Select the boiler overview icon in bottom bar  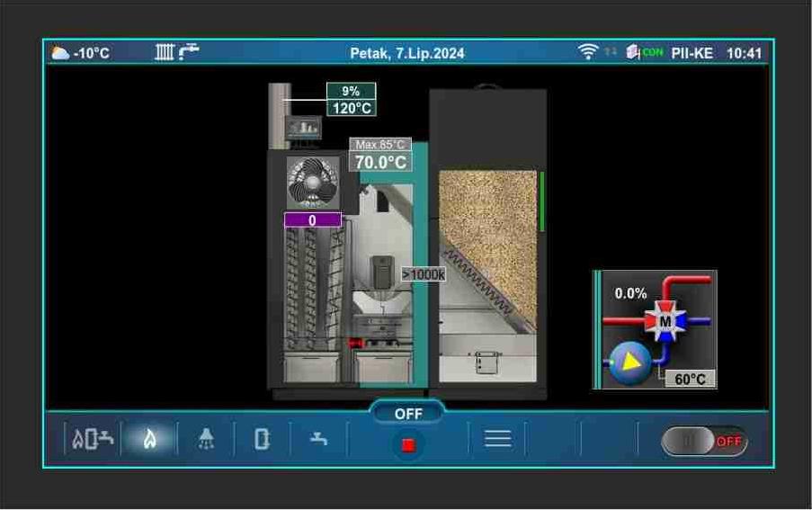point(93,439)
